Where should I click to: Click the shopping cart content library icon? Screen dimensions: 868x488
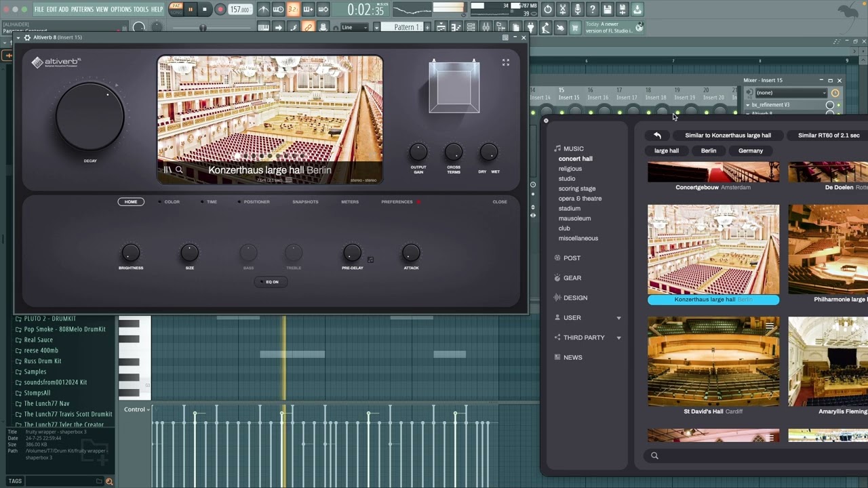pyautogui.click(x=575, y=27)
